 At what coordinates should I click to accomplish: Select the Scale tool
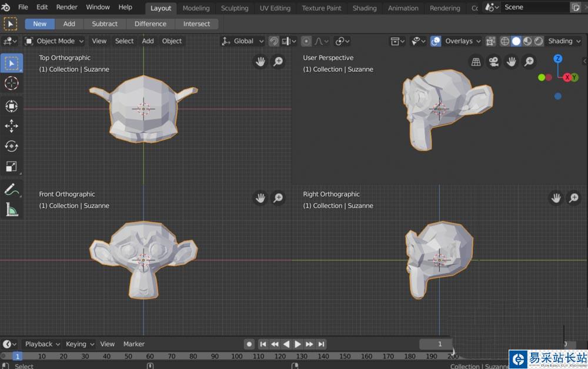11,166
